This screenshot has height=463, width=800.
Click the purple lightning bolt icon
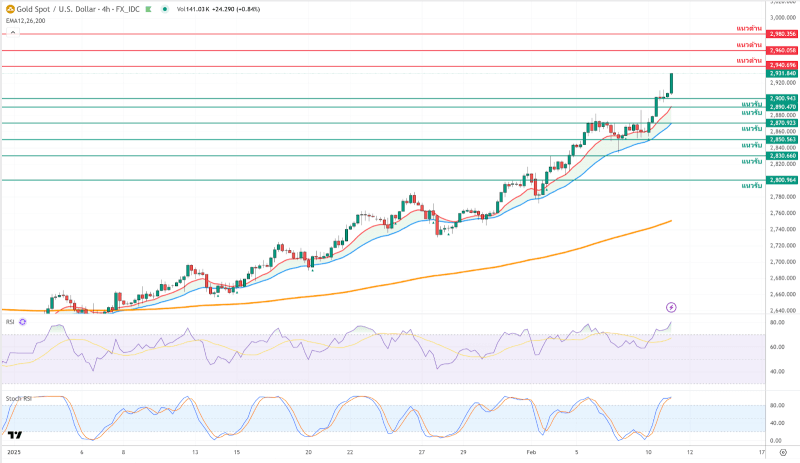tap(671, 306)
